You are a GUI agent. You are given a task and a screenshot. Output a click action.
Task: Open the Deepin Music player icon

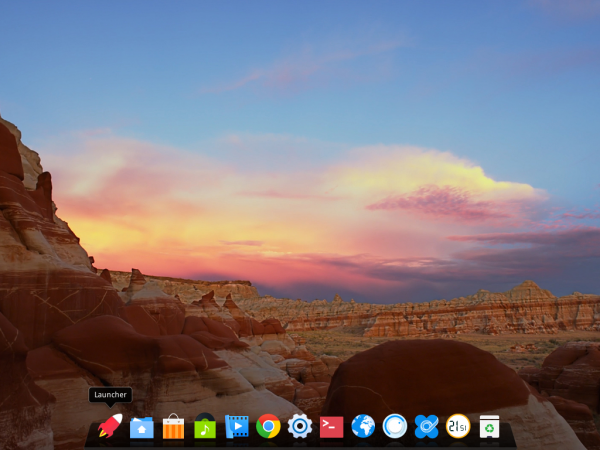tap(205, 426)
